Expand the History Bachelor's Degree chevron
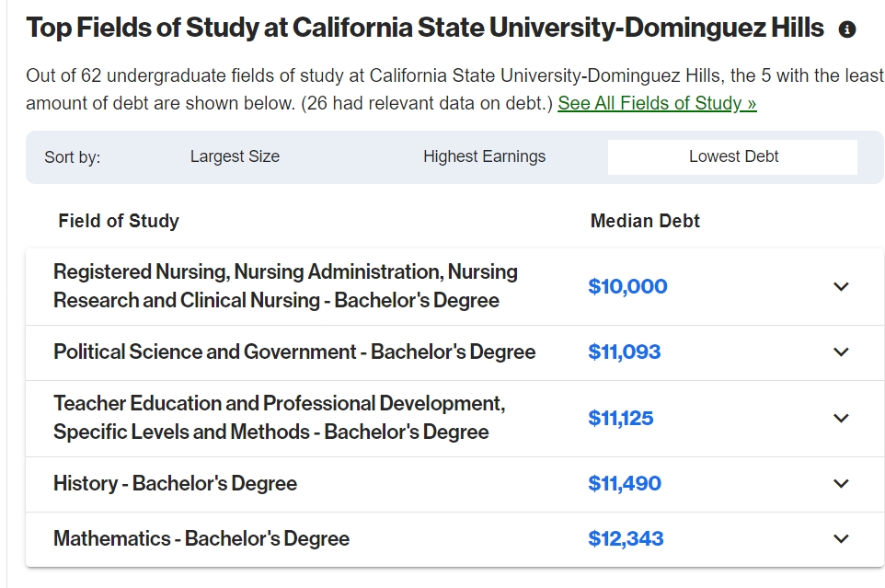This screenshot has height=588, width=885. (841, 484)
